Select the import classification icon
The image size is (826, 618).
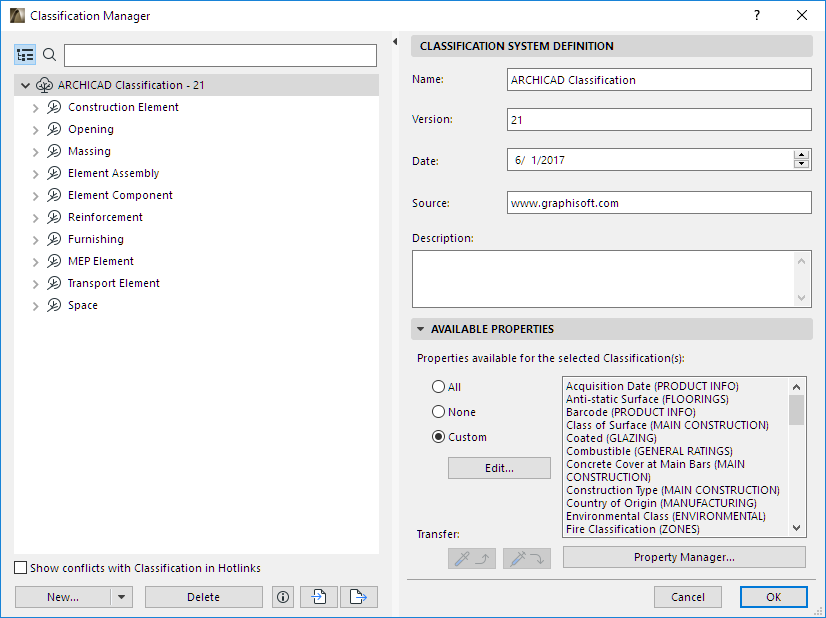[x=318, y=596]
